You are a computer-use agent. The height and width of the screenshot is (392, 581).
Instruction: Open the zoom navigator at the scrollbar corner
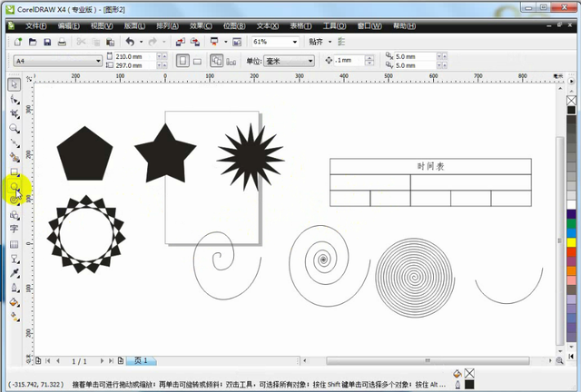coord(559,360)
